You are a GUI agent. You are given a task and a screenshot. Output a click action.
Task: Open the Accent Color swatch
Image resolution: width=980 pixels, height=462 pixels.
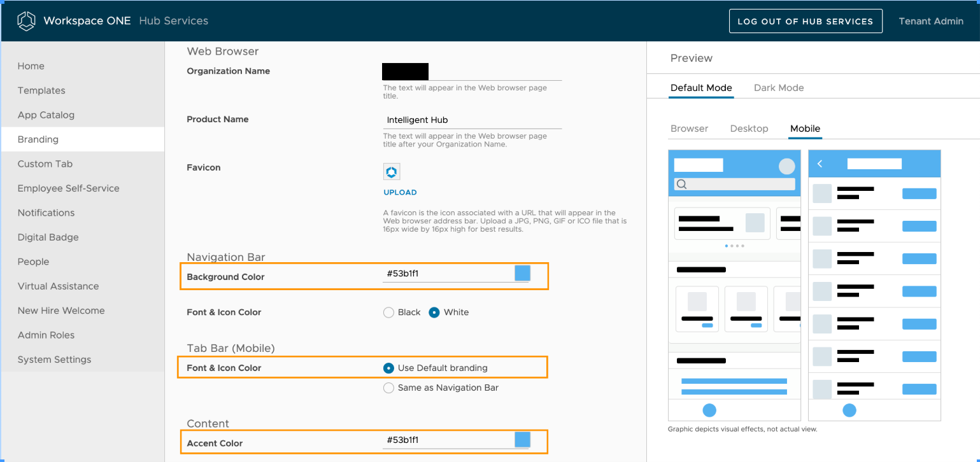[x=522, y=440]
